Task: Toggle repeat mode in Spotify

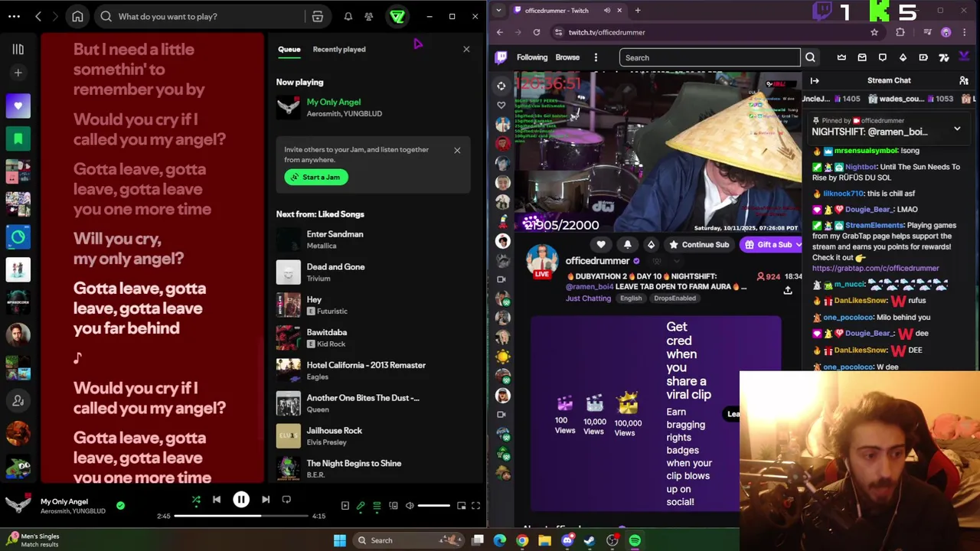Action: pyautogui.click(x=286, y=500)
